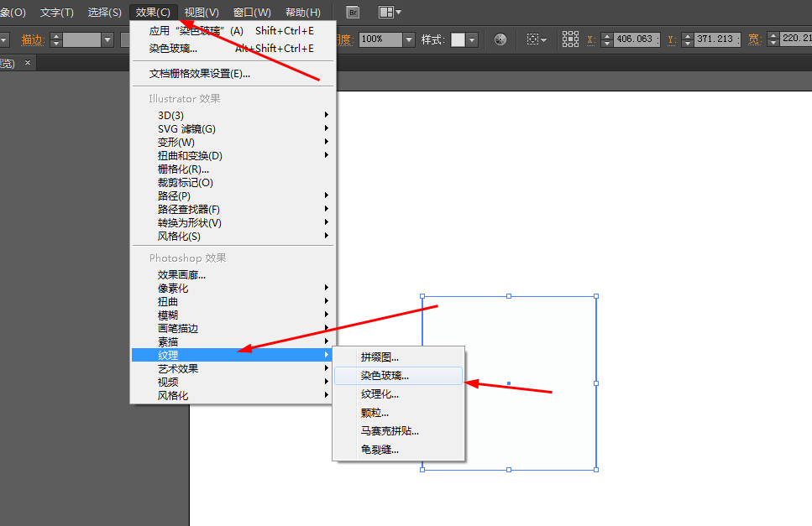Open the 样式 style dropdown arrow

(470, 39)
